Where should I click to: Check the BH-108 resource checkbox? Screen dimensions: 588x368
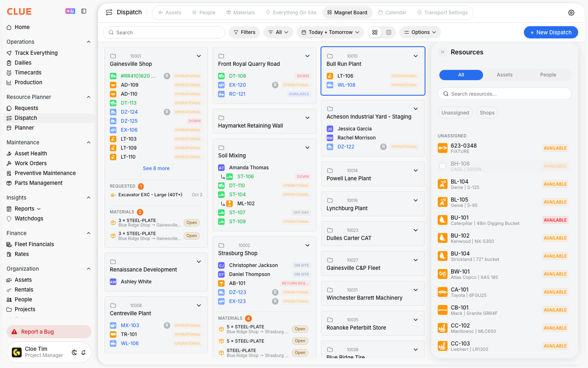443,166
